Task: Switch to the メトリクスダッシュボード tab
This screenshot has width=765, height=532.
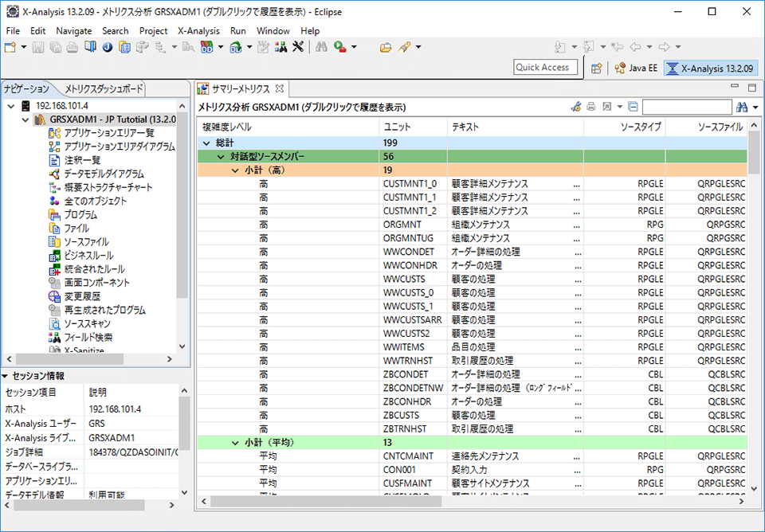Action: click(x=104, y=88)
